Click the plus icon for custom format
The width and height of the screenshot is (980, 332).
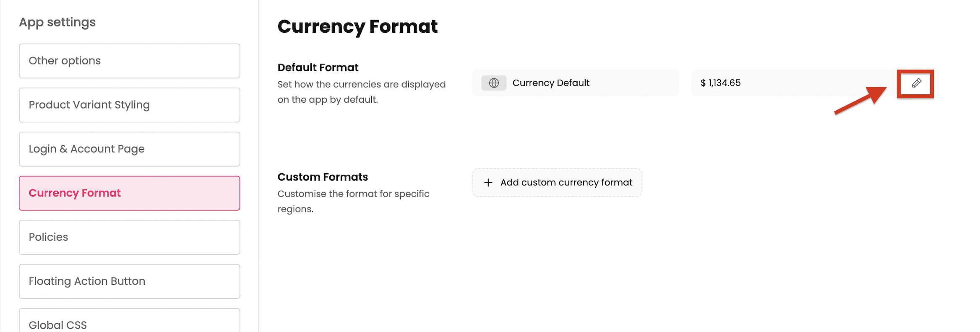[x=488, y=183]
